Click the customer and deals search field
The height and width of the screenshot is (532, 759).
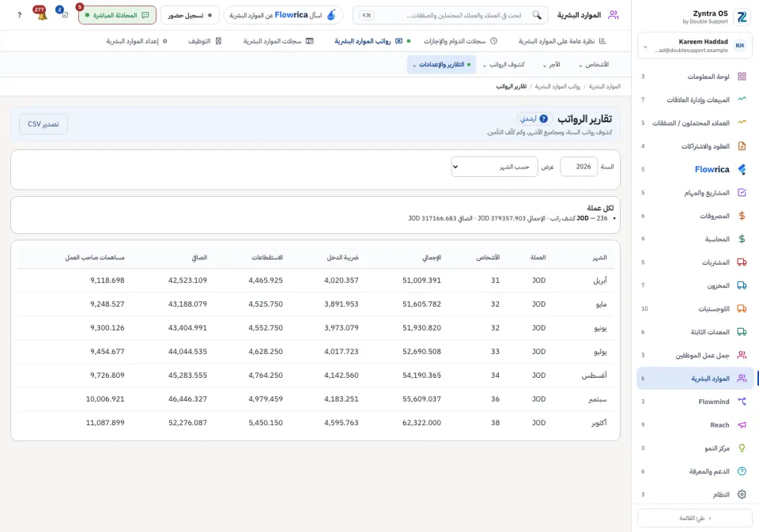(450, 15)
